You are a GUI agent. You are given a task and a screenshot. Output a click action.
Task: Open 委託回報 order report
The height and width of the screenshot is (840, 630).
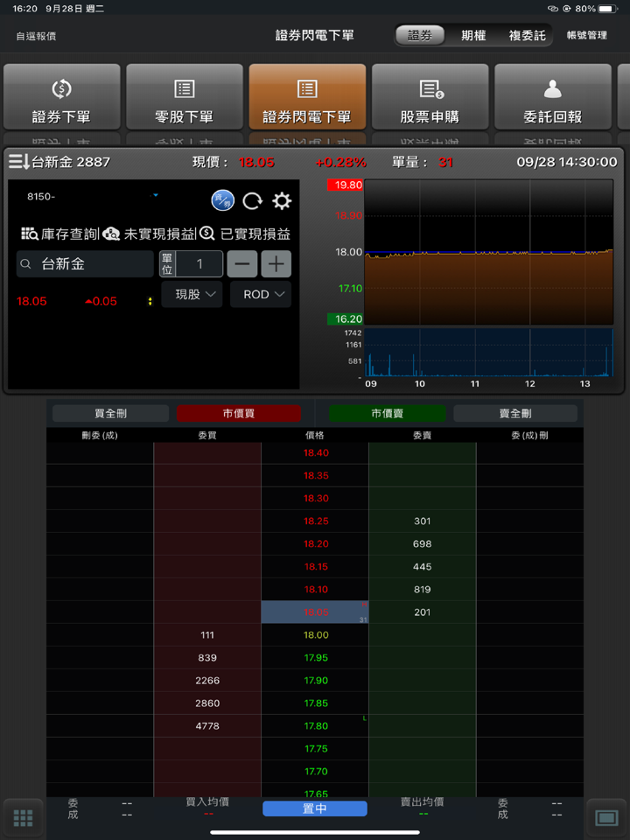552,97
